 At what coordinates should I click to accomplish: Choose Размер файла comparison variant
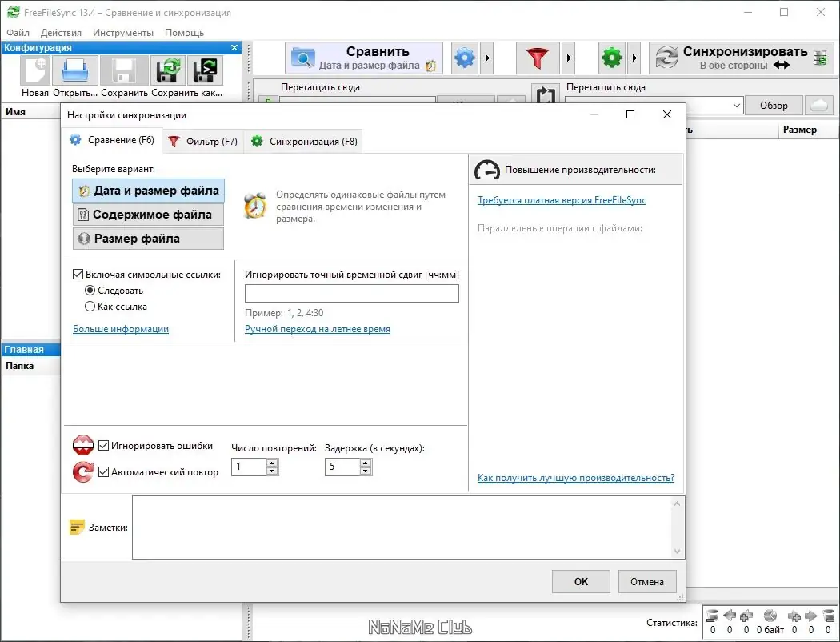pos(148,239)
